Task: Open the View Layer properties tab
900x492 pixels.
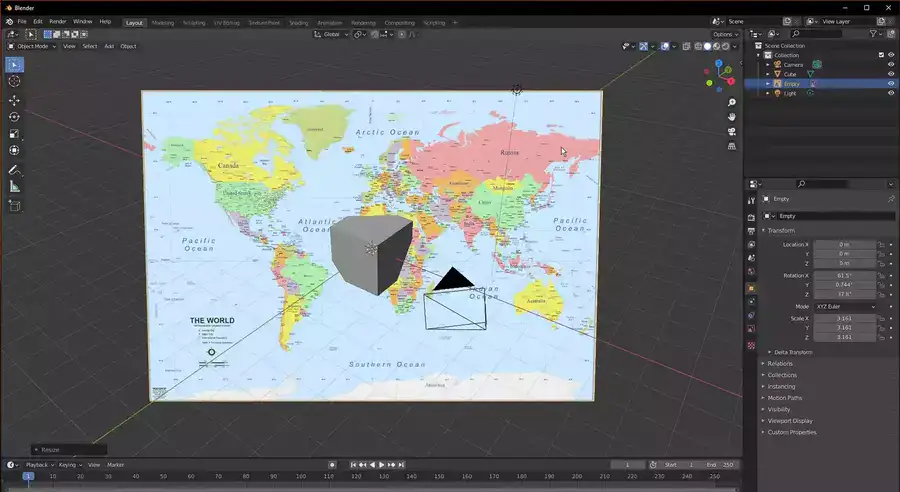Action: pos(751,245)
